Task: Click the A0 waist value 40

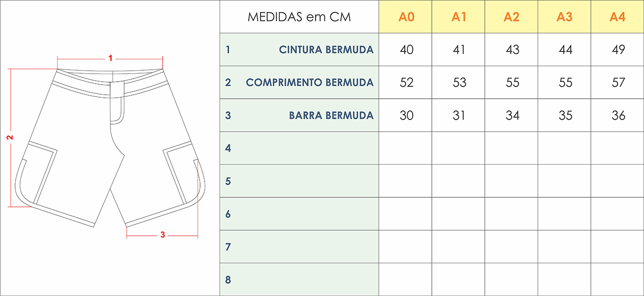Action: click(407, 50)
